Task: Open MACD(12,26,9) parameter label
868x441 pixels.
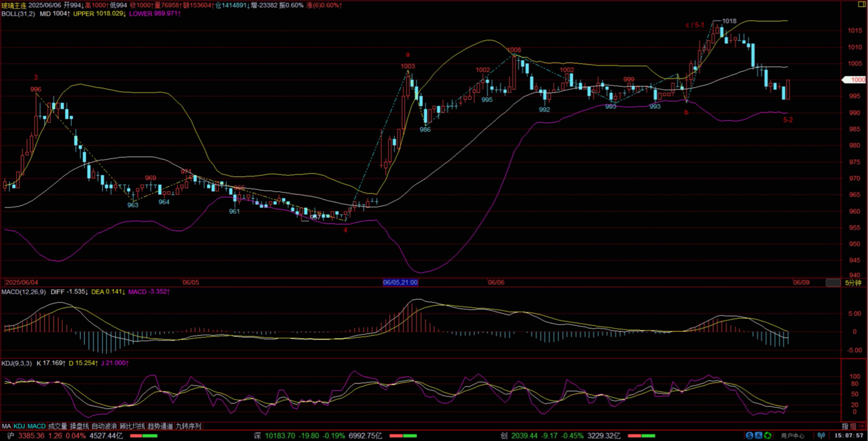Action: coord(24,292)
